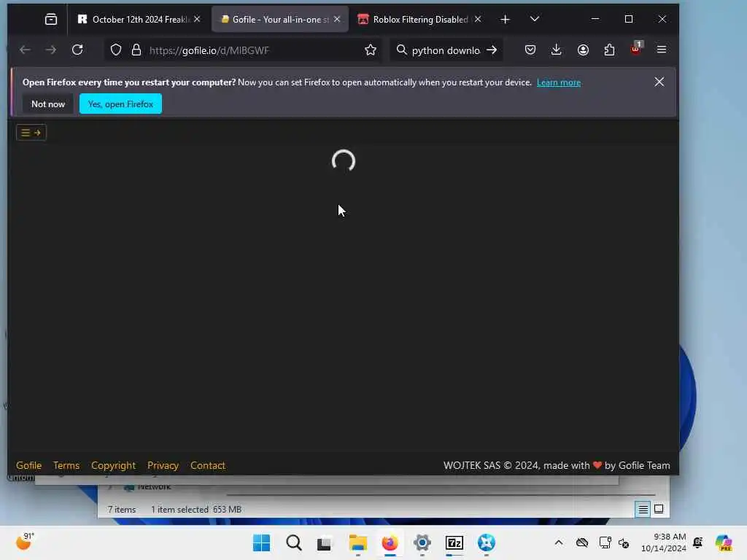Open the Contact footer link
The image size is (747, 560).
(x=208, y=465)
